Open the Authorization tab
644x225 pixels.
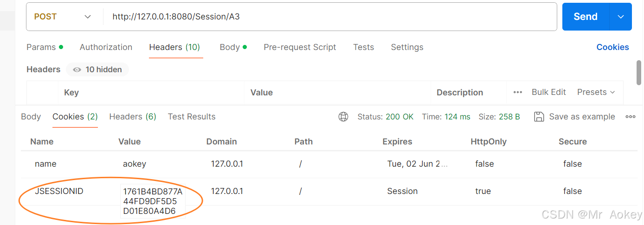tap(106, 47)
